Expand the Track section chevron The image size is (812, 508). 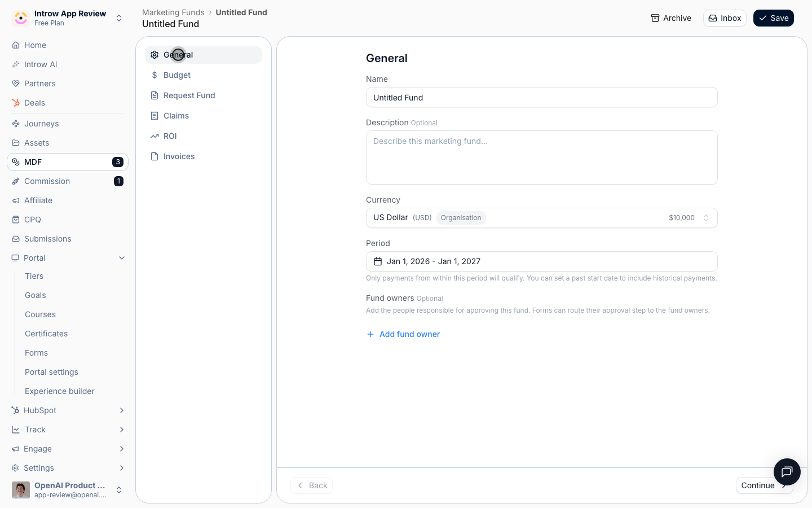[x=122, y=430]
